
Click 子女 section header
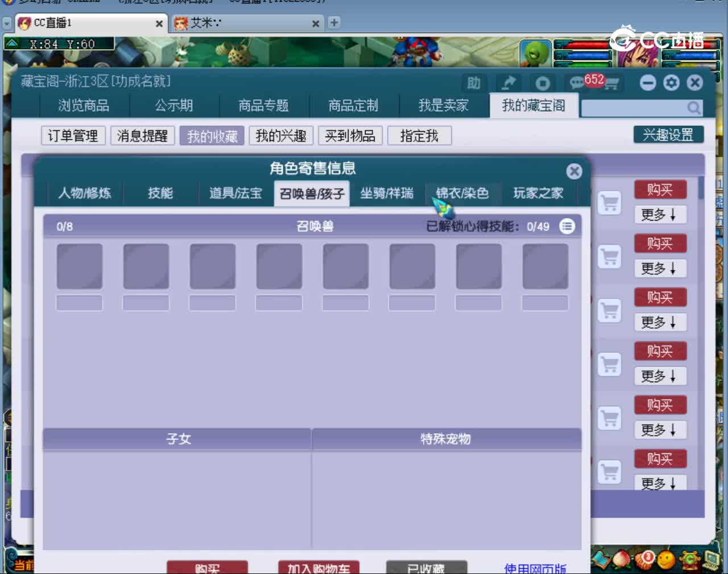(178, 439)
